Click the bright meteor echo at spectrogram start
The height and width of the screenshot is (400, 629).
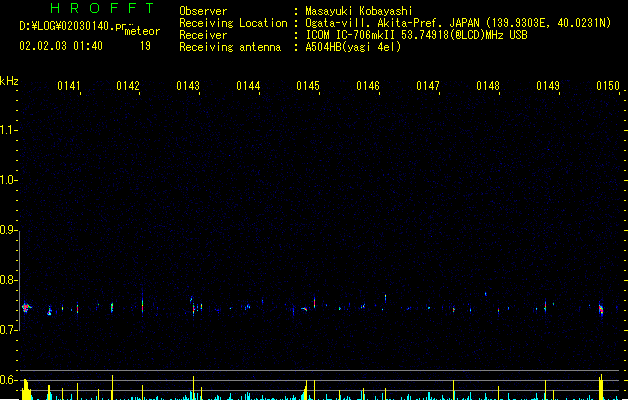point(26,307)
